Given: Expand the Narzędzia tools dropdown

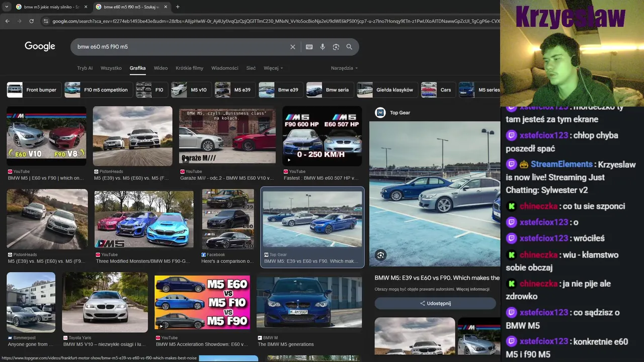Looking at the screenshot, I should point(344,68).
